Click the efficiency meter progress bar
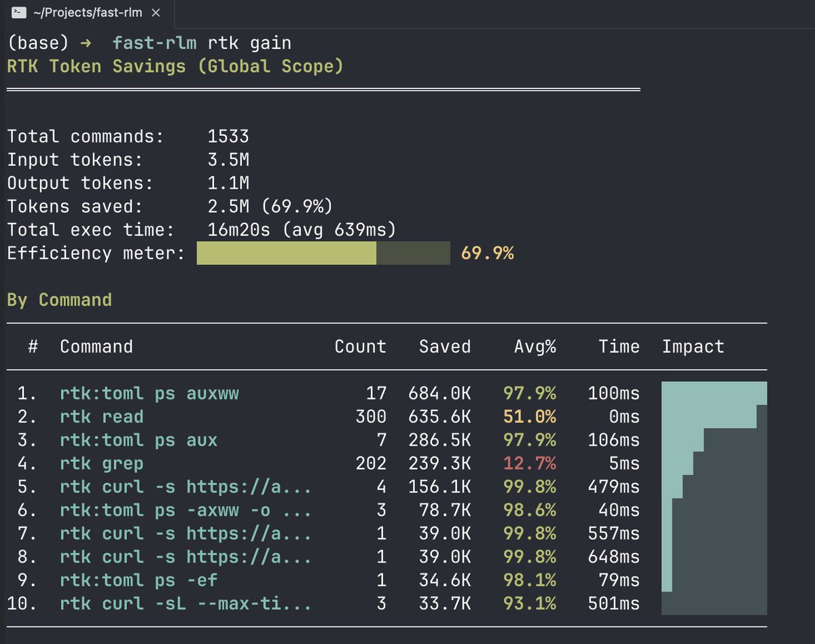The width and height of the screenshot is (815, 644). pos(323,253)
